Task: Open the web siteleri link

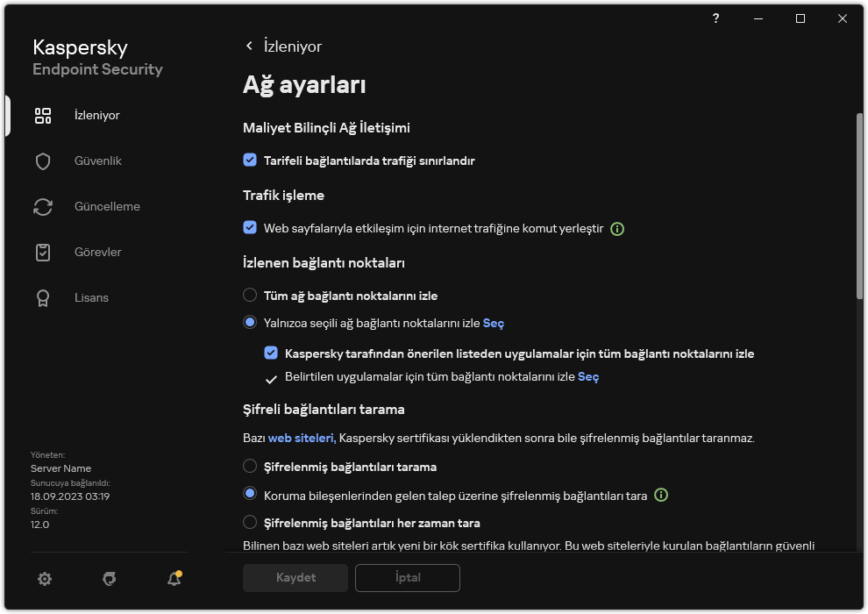Action: click(302, 438)
